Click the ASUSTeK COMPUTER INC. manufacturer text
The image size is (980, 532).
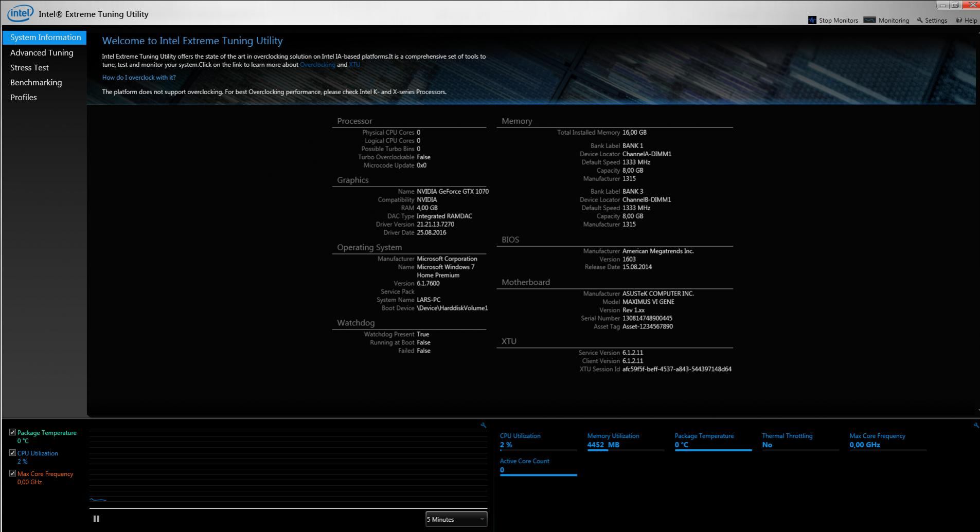(x=658, y=293)
